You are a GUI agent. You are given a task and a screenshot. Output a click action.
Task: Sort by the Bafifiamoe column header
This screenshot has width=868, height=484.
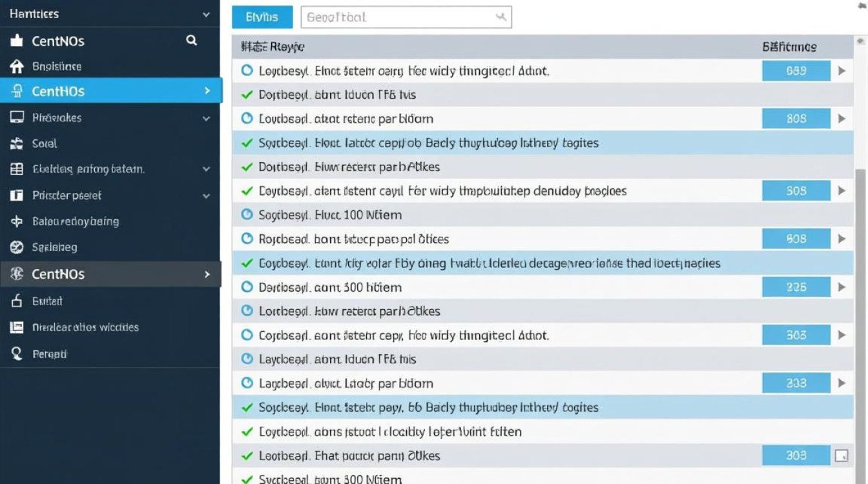(789, 46)
